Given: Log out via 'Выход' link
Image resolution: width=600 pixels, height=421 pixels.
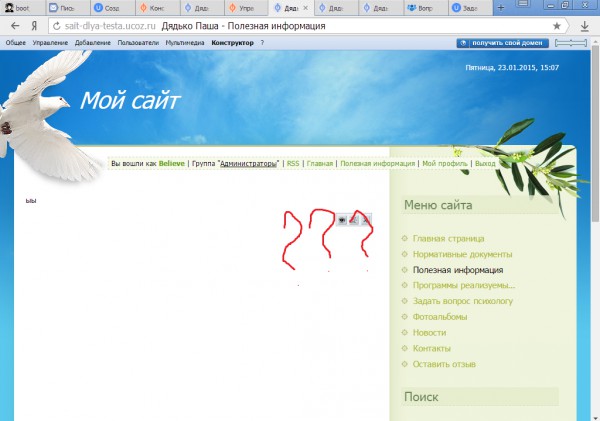Looking at the screenshot, I should click(485, 163).
